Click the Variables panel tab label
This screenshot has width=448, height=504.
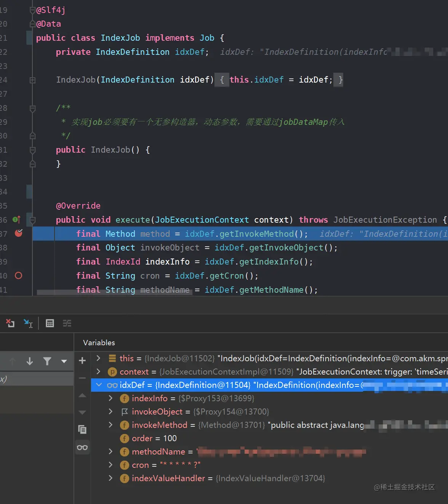point(99,343)
